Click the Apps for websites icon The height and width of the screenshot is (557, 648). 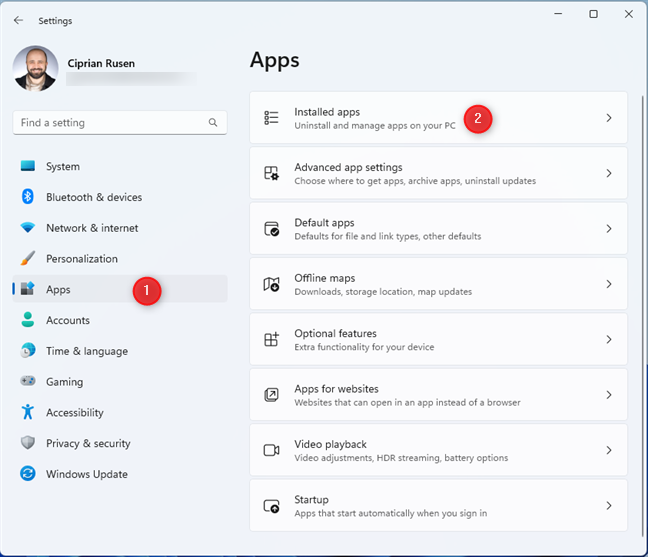coord(272,395)
